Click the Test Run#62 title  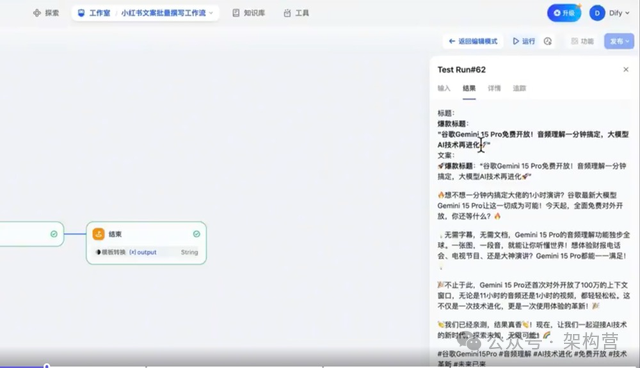click(x=462, y=70)
